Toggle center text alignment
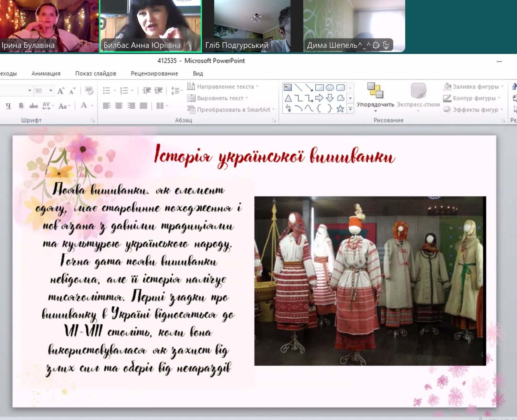The image size is (517, 420). coord(119,106)
